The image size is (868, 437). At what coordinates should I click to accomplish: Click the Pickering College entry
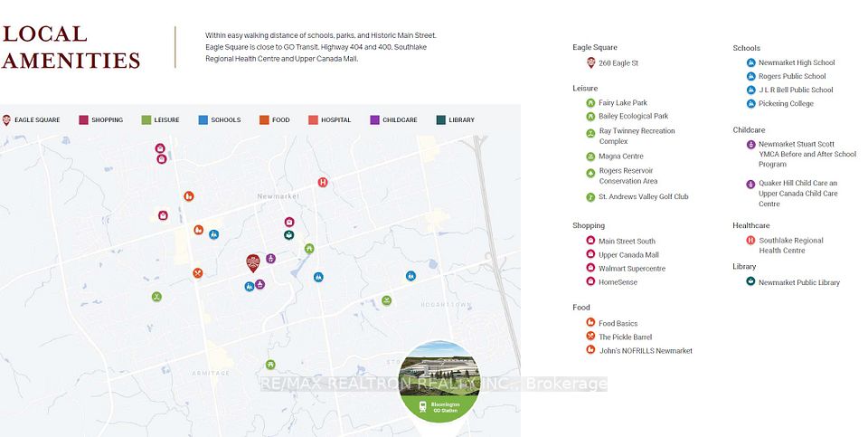pos(785,104)
